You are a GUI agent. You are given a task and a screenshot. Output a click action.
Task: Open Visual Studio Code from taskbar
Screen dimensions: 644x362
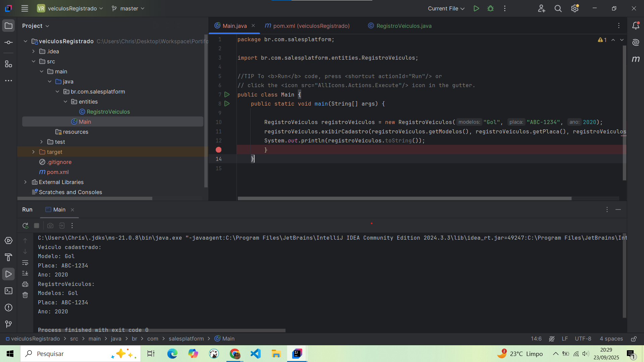click(x=256, y=354)
